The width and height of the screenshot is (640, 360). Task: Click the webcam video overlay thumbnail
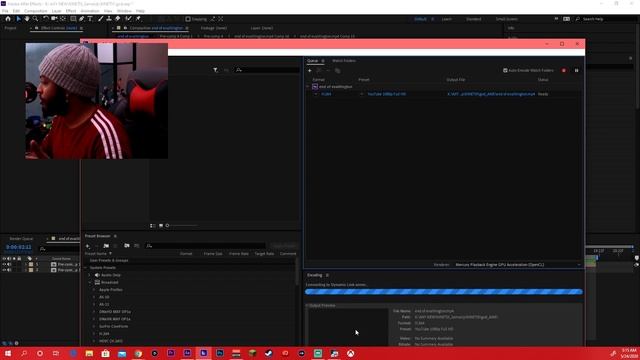[97, 101]
